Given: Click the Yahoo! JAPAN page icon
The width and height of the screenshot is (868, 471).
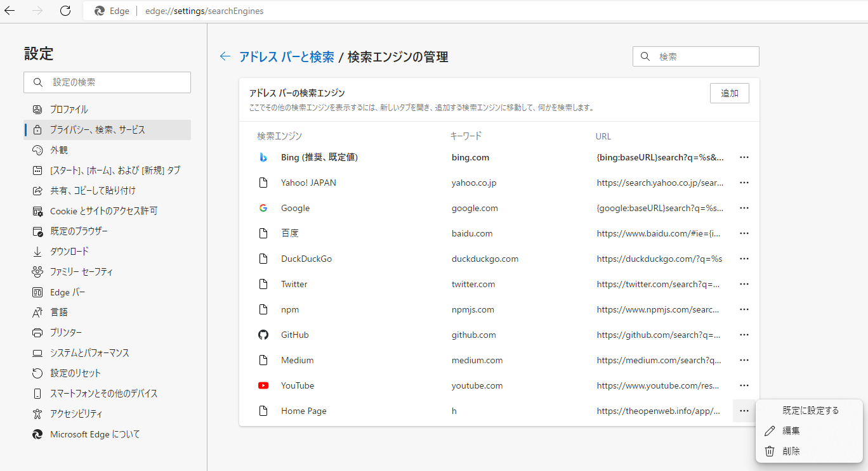Looking at the screenshot, I should point(263,183).
